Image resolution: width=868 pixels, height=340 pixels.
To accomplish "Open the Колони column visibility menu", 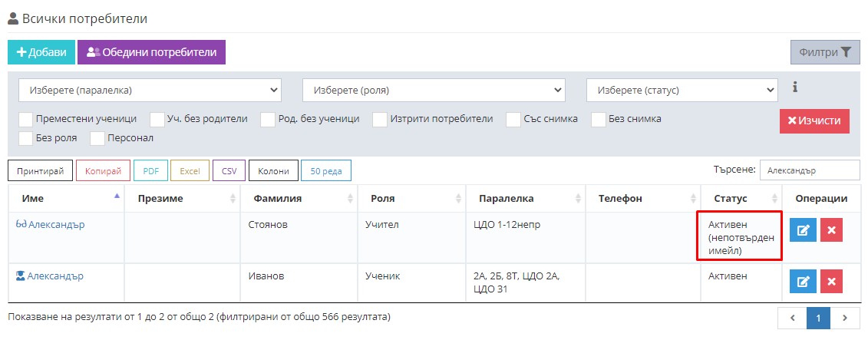I will coord(273,171).
